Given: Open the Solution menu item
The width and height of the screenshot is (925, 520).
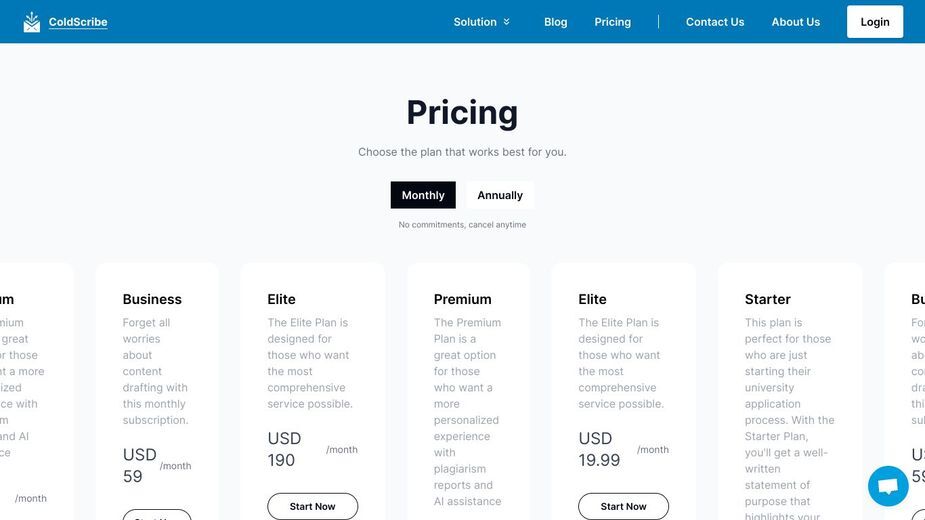Looking at the screenshot, I should pos(475,22).
